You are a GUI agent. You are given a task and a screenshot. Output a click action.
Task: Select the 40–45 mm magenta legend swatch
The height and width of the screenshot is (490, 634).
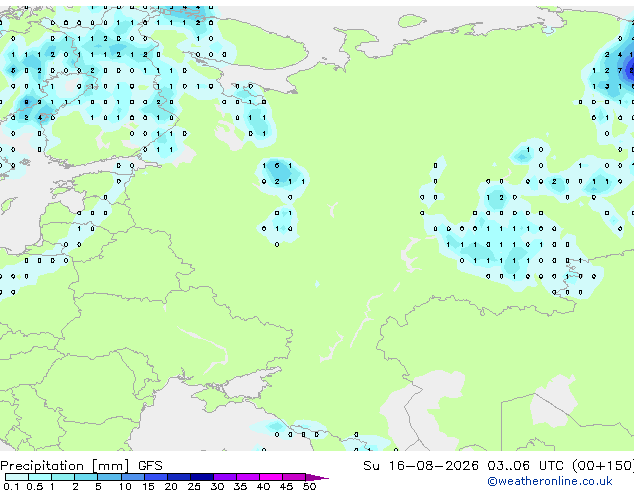tap(271, 477)
